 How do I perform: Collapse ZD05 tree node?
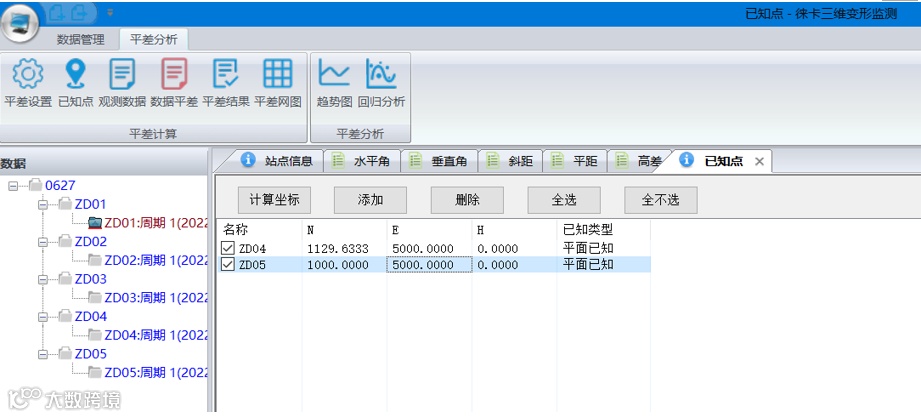[42, 354]
